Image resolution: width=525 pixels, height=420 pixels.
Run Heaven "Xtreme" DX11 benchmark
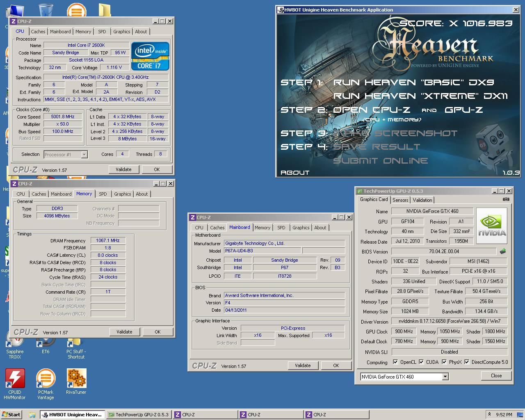coord(420,96)
